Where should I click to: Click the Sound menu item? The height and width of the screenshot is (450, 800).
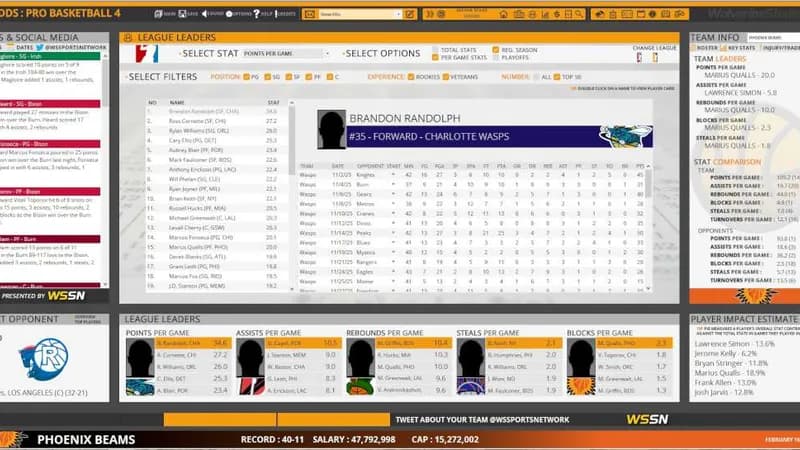(212, 14)
